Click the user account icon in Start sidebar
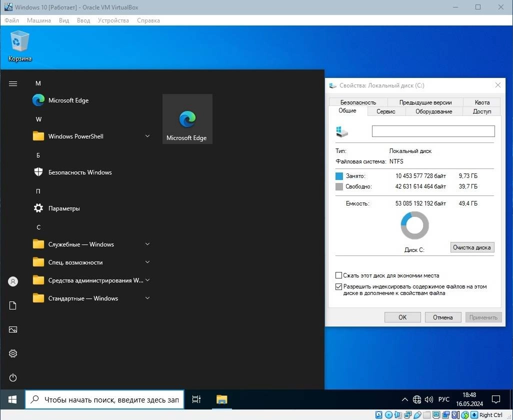The image size is (513, 420). coord(13,281)
